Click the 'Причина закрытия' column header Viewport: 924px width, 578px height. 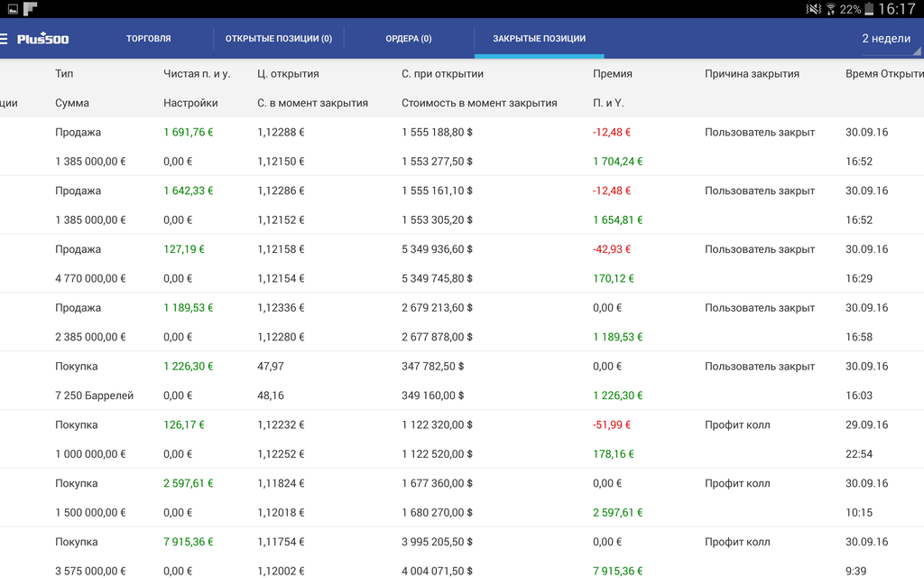tap(752, 74)
